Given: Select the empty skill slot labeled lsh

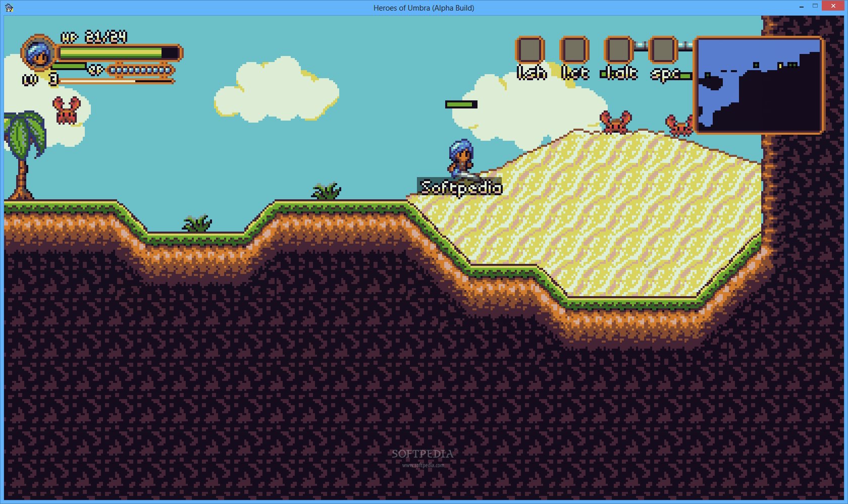Looking at the screenshot, I should pyautogui.click(x=529, y=50).
